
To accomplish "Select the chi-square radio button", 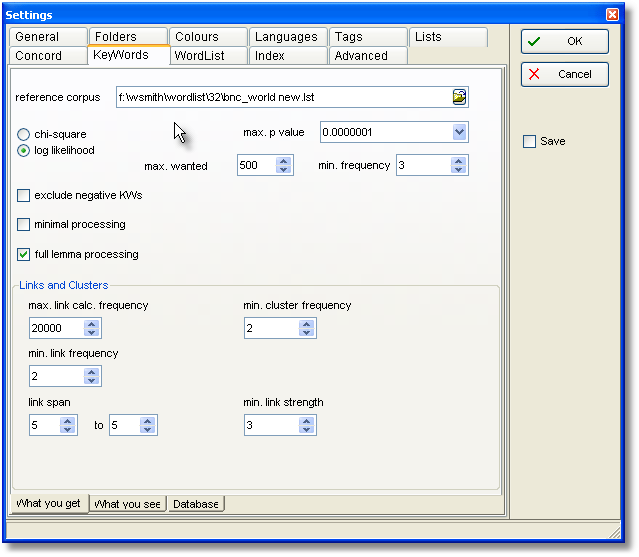I will 24,134.
